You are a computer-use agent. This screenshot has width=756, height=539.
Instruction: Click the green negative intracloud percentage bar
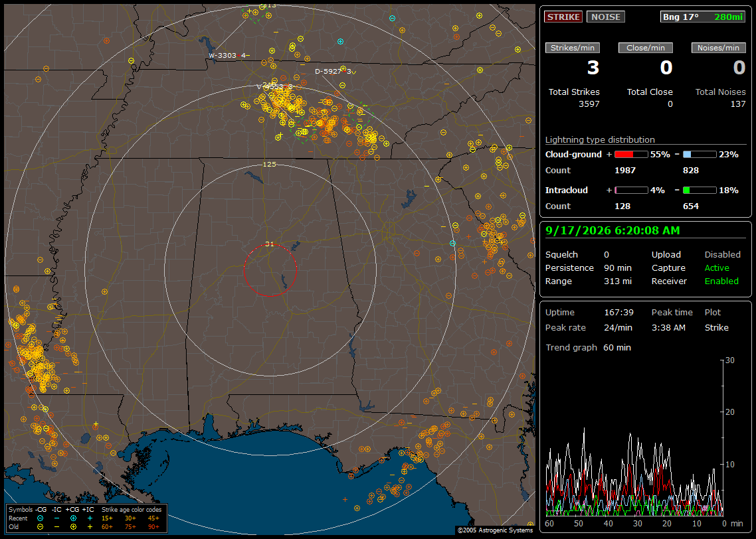click(700, 191)
